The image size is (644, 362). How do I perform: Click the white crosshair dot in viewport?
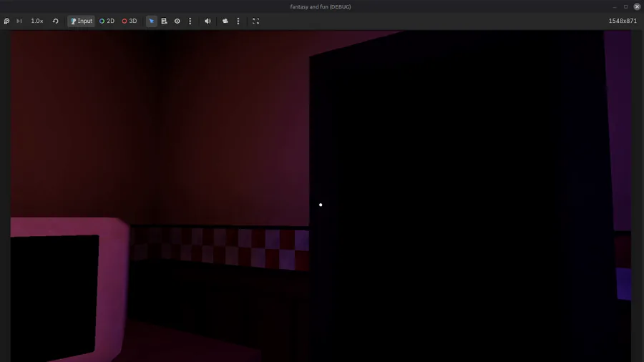coord(321,205)
